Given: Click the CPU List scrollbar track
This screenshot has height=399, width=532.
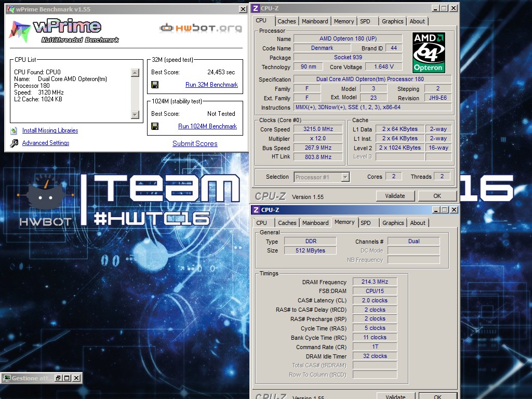Looking at the screenshot, I should [x=135, y=94].
